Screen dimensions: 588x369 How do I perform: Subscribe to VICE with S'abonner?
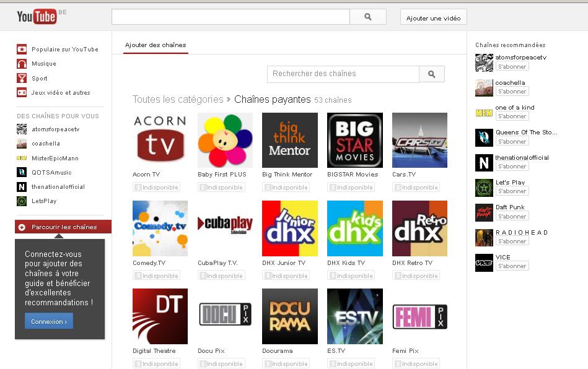tap(512, 266)
